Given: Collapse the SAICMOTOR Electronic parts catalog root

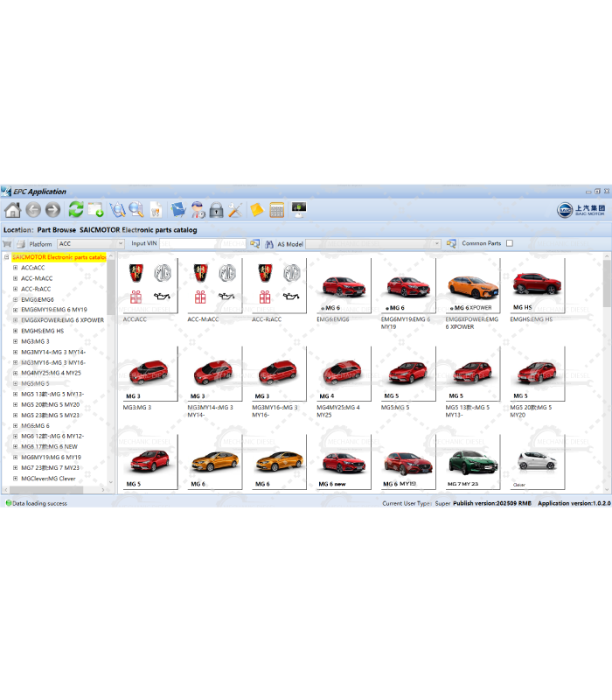Looking at the screenshot, I should coord(6,257).
